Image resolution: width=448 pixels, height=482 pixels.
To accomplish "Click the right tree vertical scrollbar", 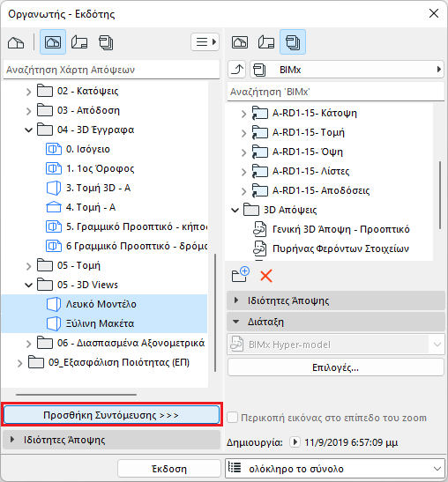I will tap(440, 195).
